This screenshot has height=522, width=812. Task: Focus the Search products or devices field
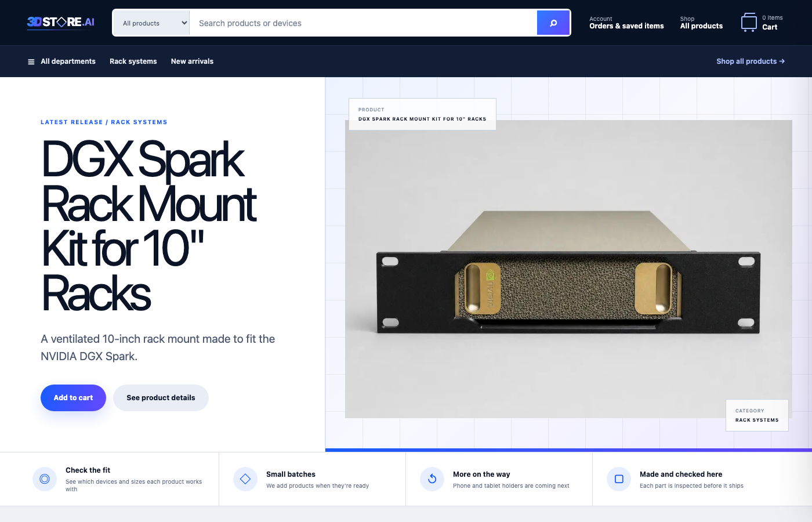click(x=363, y=23)
